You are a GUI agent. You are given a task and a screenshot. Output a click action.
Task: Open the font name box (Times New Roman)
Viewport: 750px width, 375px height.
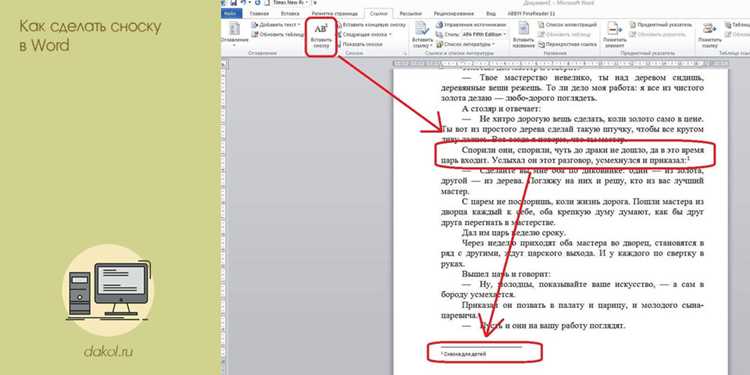tap(291, 3)
